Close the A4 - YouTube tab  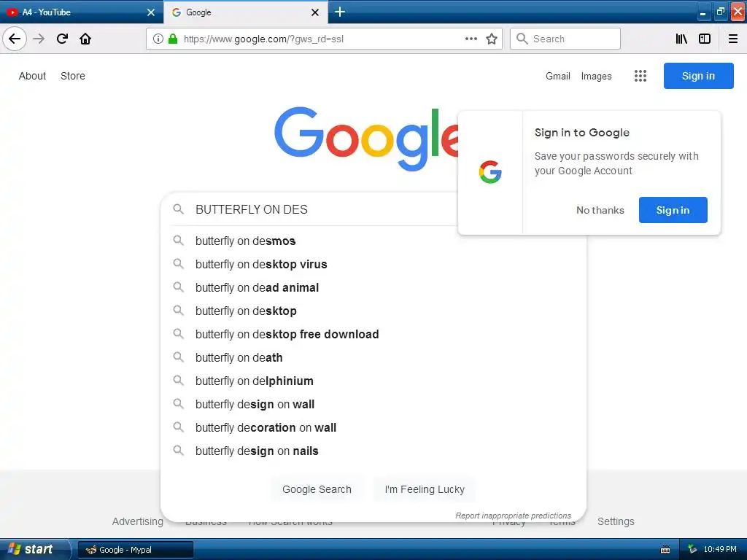coord(151,12)
